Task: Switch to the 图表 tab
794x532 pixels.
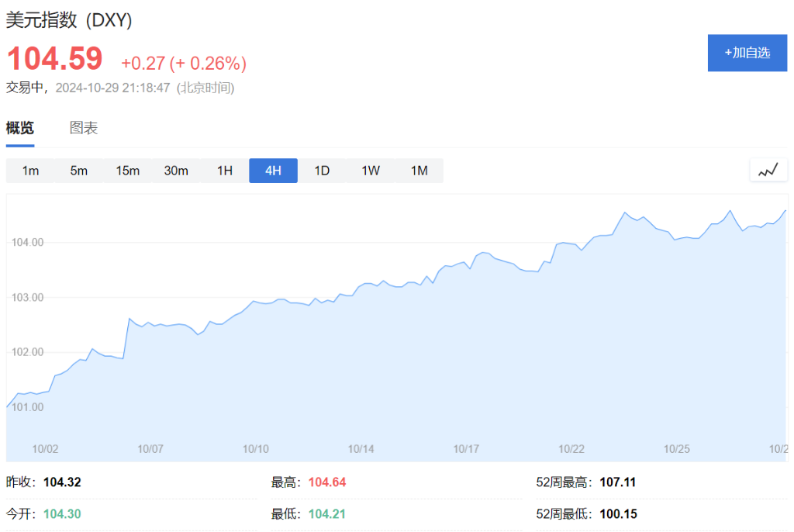Action: point(84,128)
